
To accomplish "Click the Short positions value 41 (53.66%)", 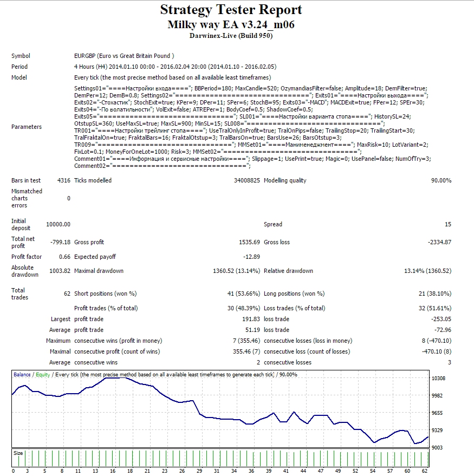I will pyautogui.click(x=244, y=294).
